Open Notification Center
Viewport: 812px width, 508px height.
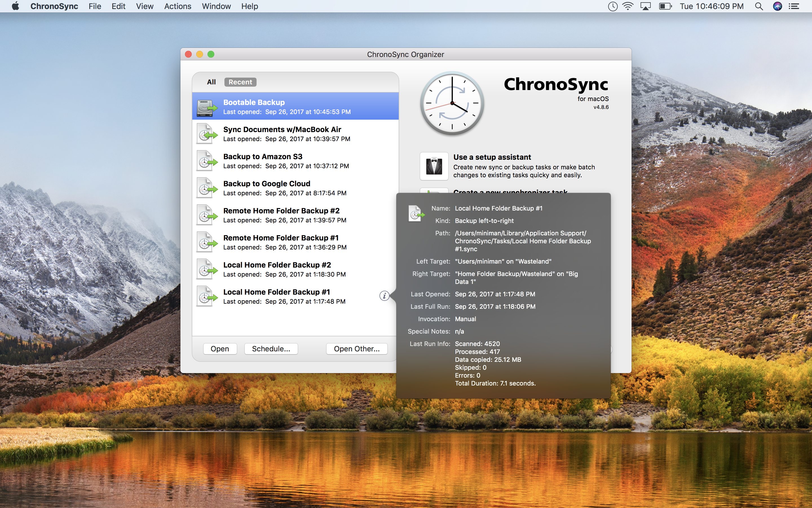[x=794, y=6]
